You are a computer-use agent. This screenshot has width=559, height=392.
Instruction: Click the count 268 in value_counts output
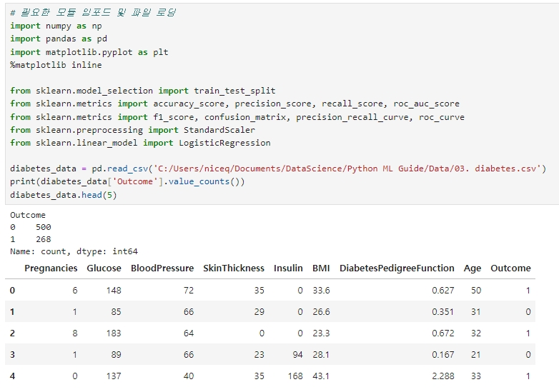(44, 239)
